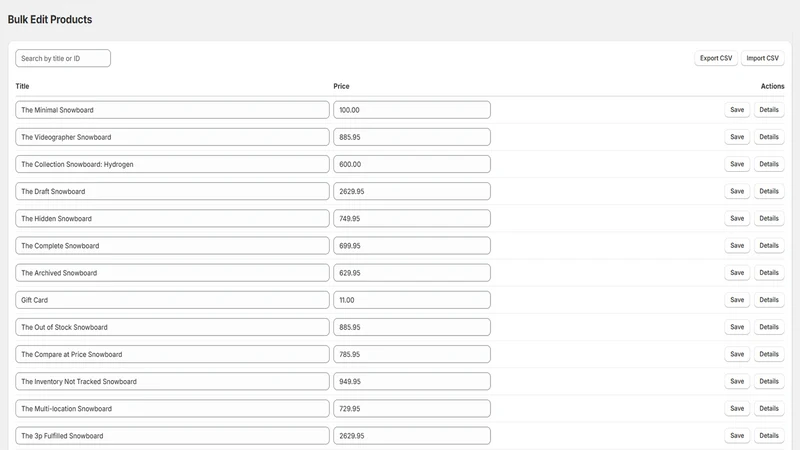Edit The Draft Snowboard title field
The height and width of the screenshot is (450, 800).
point(172,191)
